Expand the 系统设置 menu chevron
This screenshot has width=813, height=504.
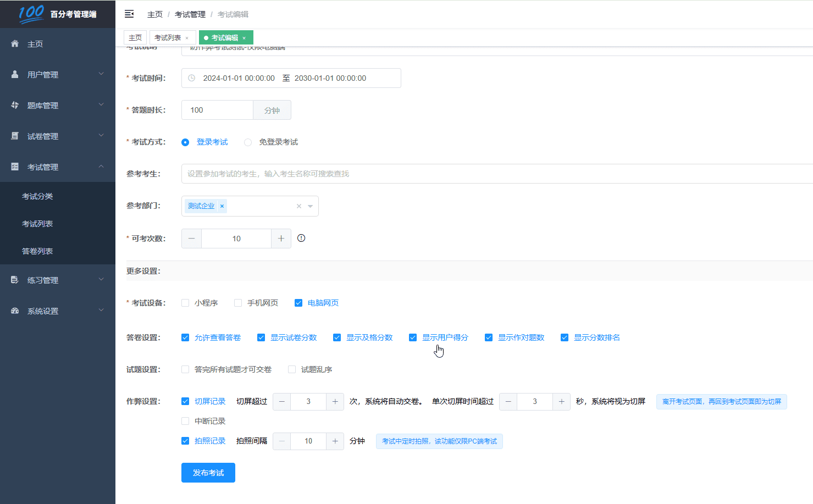click(x=101, y=311)
